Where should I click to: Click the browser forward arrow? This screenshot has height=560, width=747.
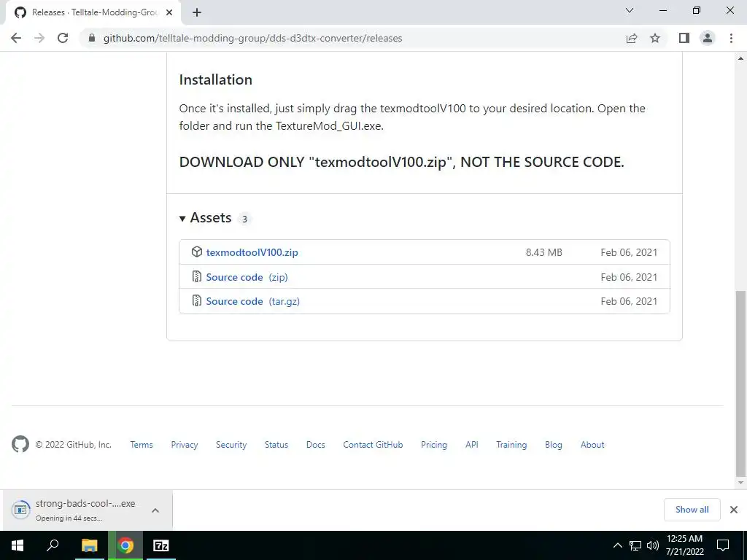coord(39,38)
